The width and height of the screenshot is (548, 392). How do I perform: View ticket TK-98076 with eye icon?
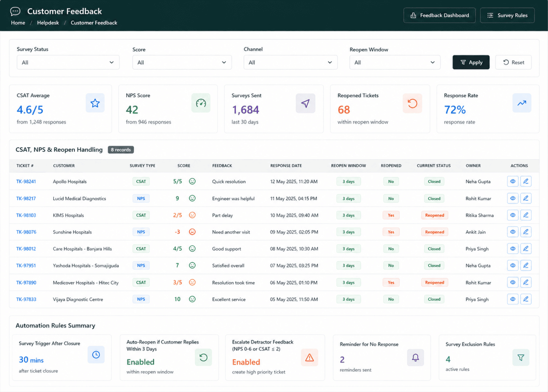(513, 232)
